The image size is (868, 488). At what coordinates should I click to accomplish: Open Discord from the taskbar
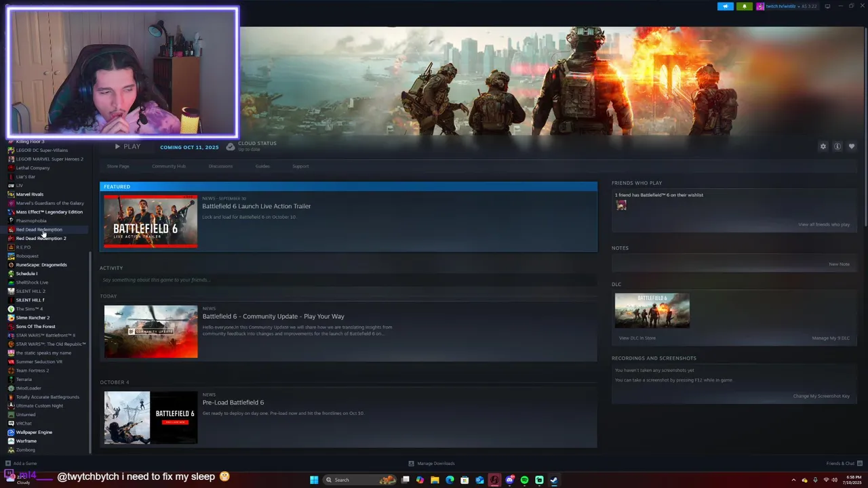509,480
